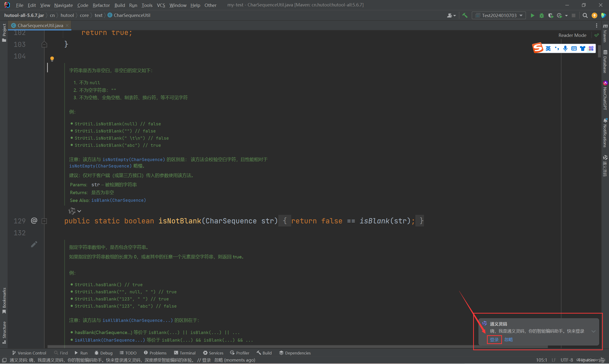Click the yellow intention lightbulb icon
The width and height of the screenshot is (609, 364).
(x=52, y=59)
